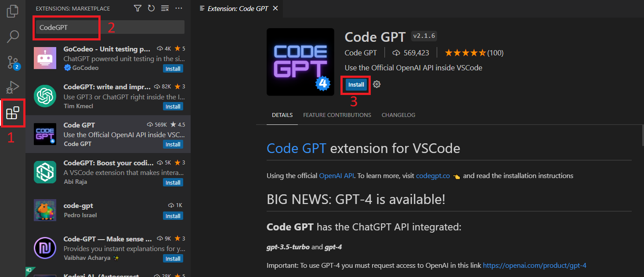Open the Explorer view in the activity bar

point(13,11)
